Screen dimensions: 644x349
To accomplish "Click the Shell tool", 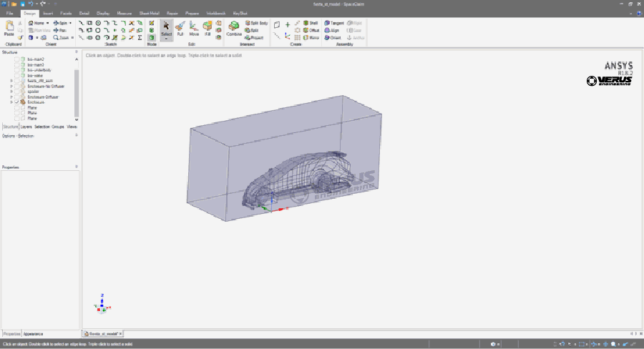I will point(311,23).
